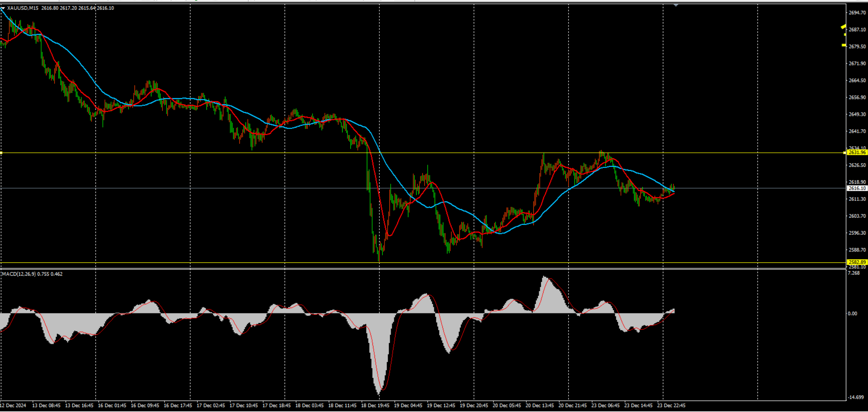
Task: Select the yellow 2631.96 price level label
Action: [x=857, y=152]
